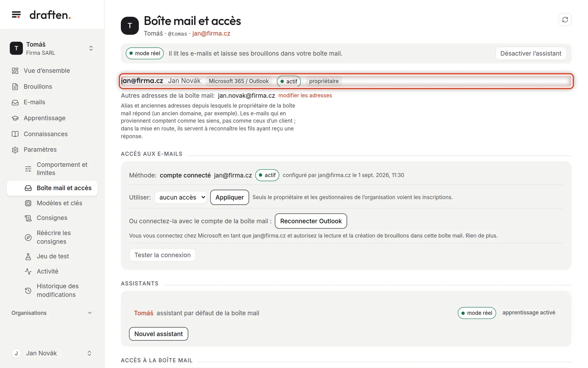This screenshot has width=588, height=368.
Task: Open the Apprentissage graduation cap icon
Action: 15,118
